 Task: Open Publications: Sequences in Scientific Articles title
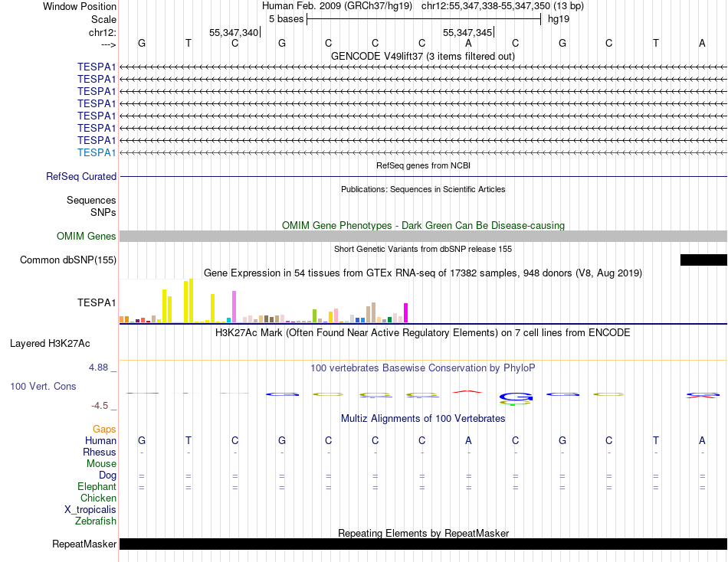(423, 189)
